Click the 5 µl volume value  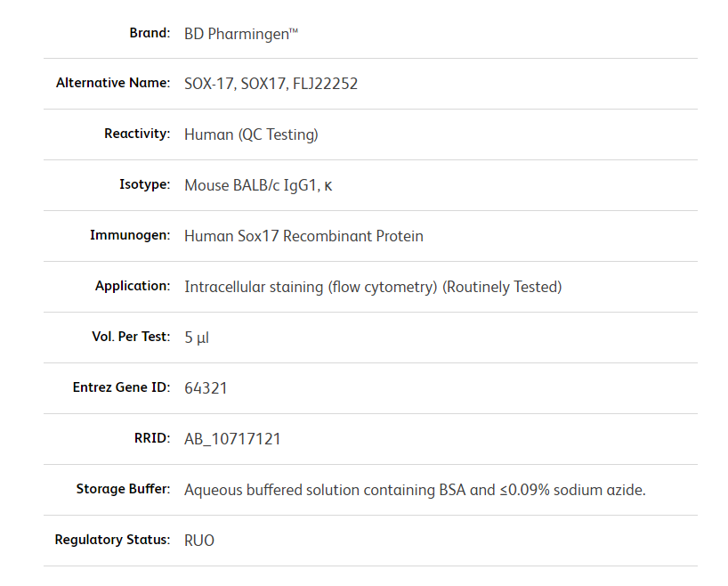[197, 338]
